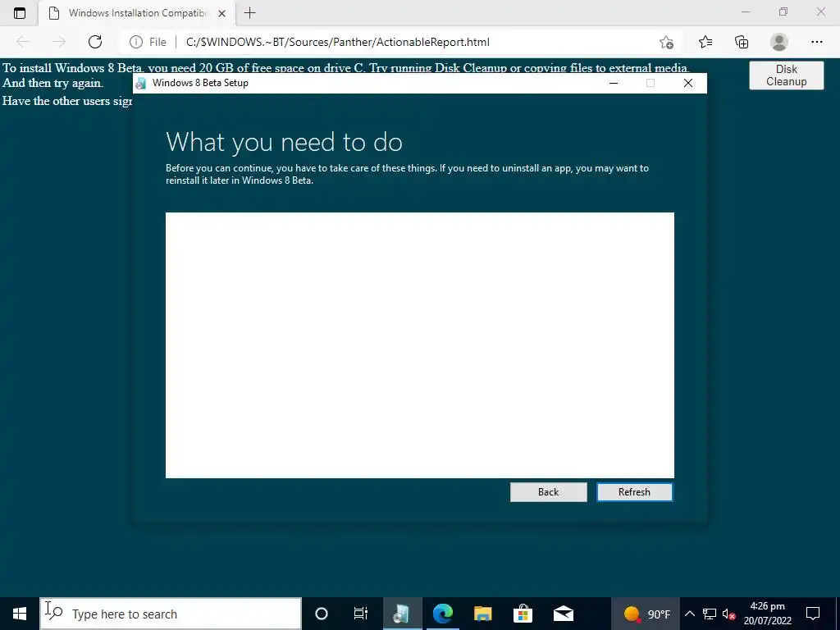Open the network status tray icon

pos(710,614)
